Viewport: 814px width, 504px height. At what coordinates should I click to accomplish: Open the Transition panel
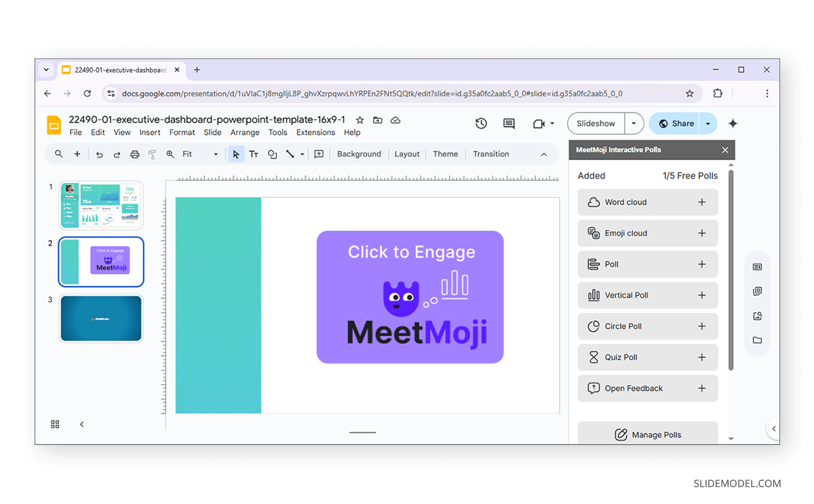(x=491, y=154)
